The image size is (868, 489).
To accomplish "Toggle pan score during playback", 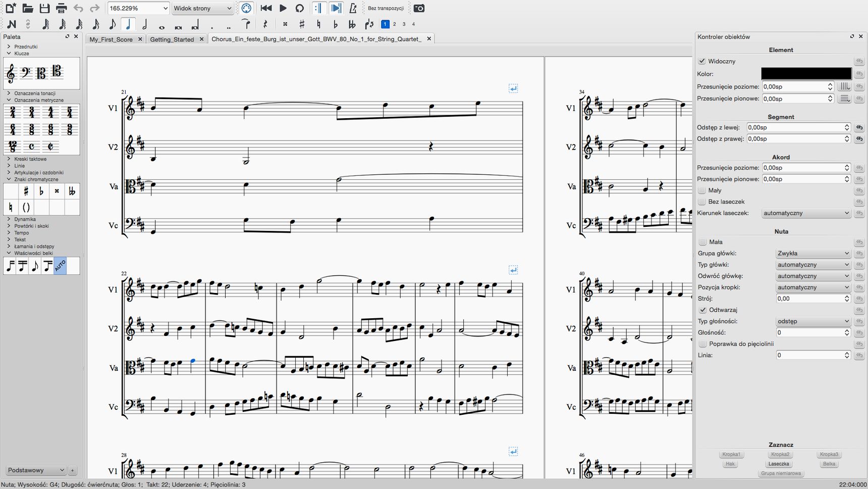I will coord(336,8).
